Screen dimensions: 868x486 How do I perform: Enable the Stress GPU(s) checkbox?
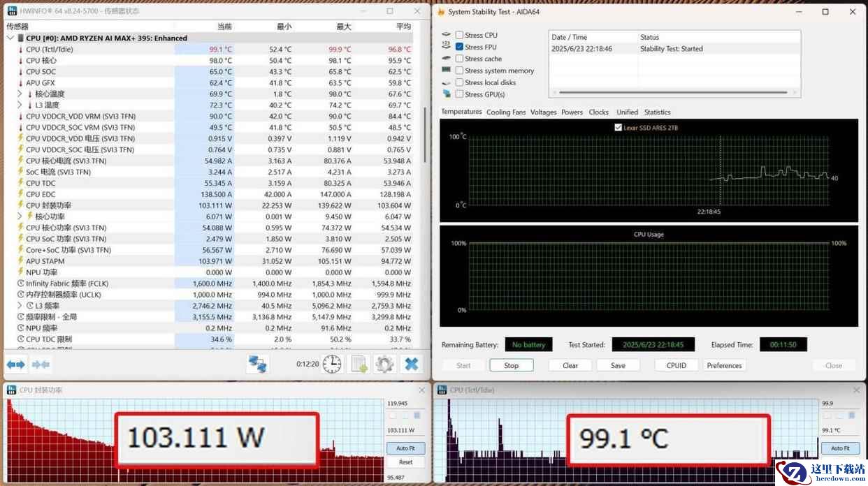[459, 94]
